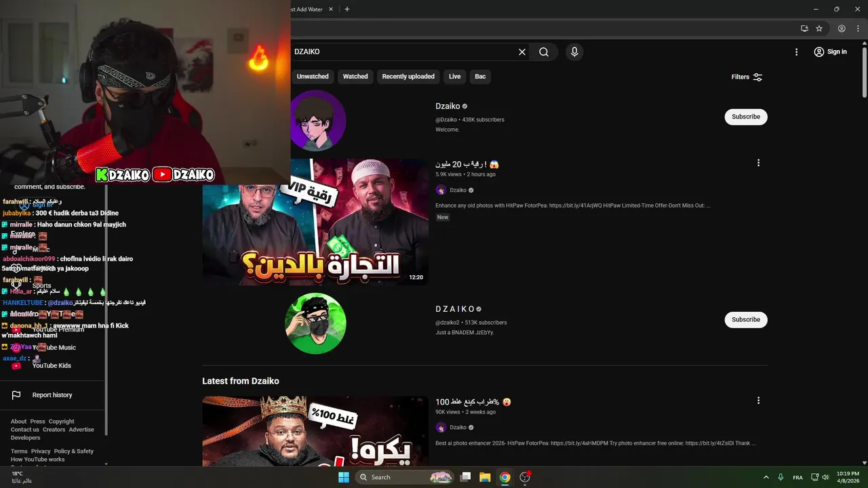Open Dzaiko channel purple avatar
The width and height of the screenshot is (868, 488).
click(x=318, y=121)
